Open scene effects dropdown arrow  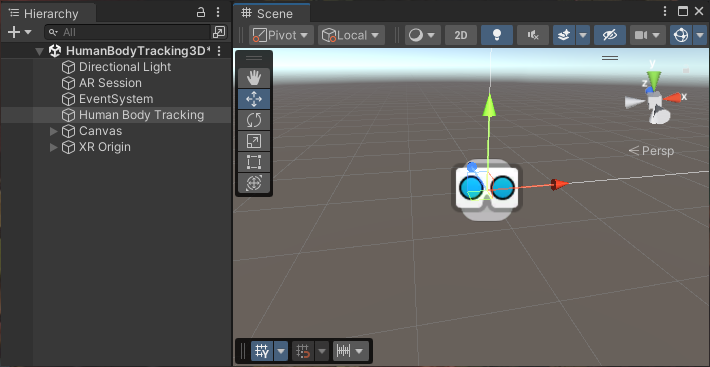(x=583, y=35)
